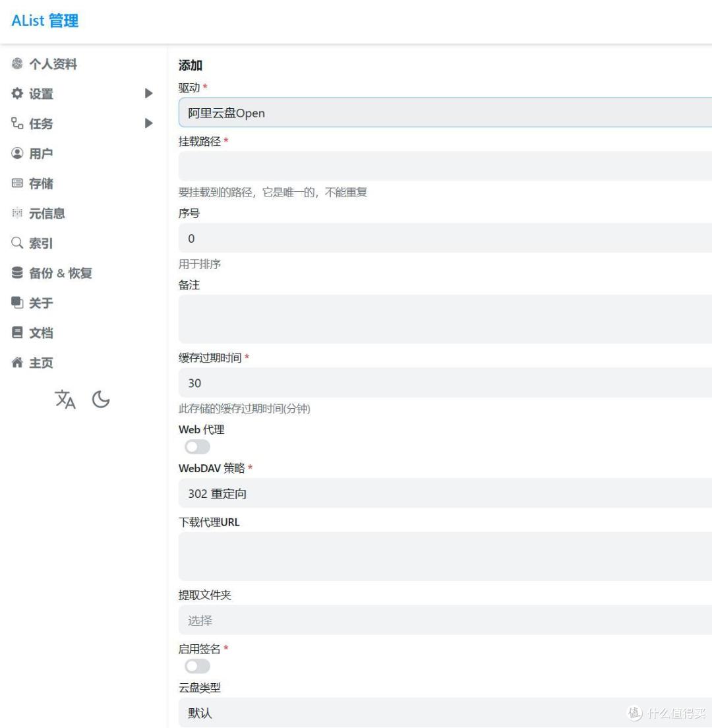Click the 关于 about icon
The image size is (712, 728).
tap(17, 303)
